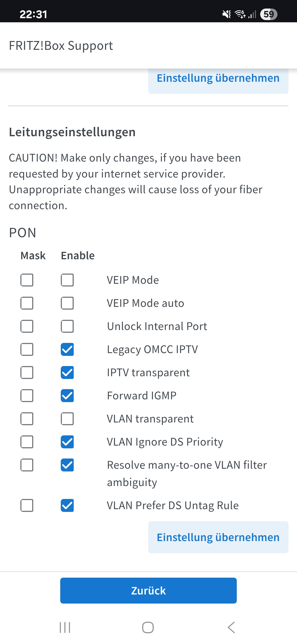Check the Mask box for VEIP Mode
The image size is (297, 644).
[x=27, y=280]
